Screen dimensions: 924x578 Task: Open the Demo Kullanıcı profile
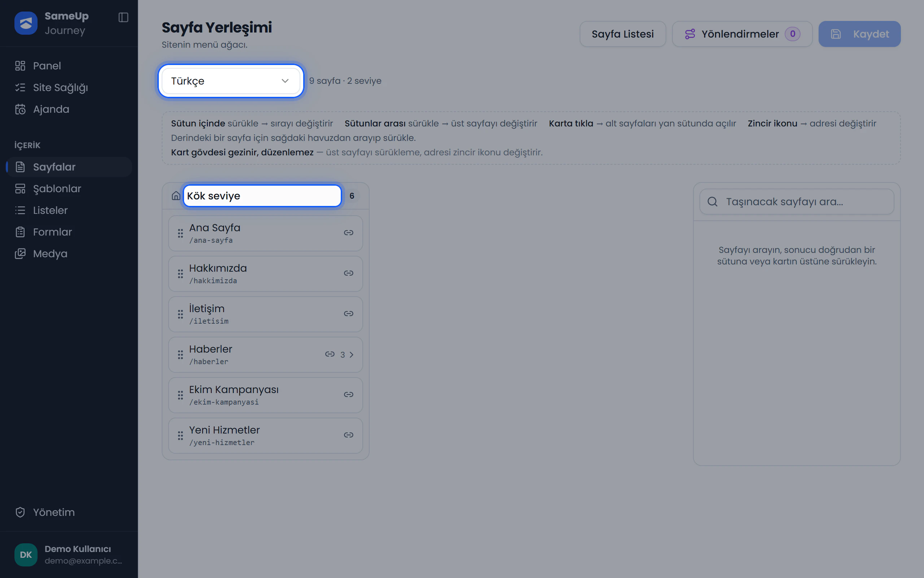[69, 555]
